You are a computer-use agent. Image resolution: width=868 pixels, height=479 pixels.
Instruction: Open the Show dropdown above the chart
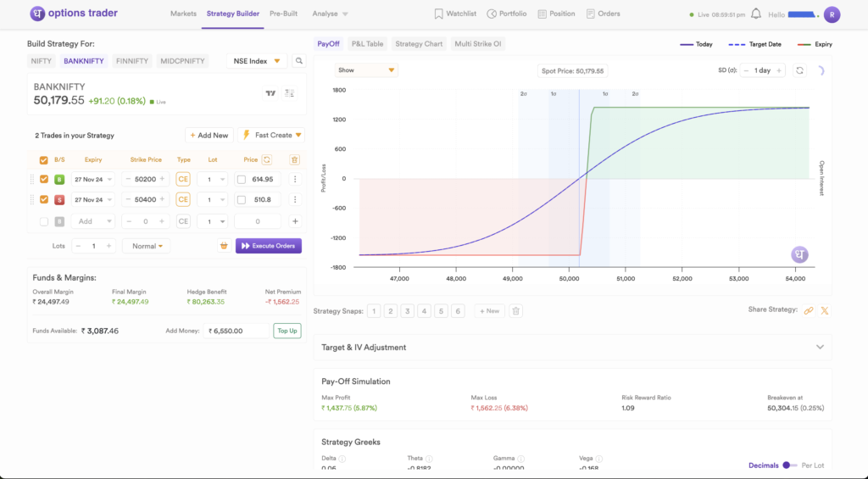pyautogui.click(x=366, y=70)
